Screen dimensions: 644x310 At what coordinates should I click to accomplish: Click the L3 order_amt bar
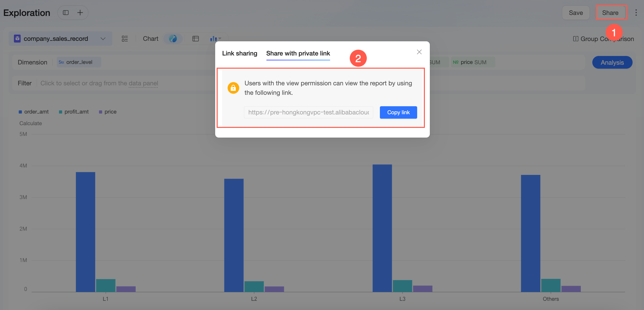click(x=382, y=228)
